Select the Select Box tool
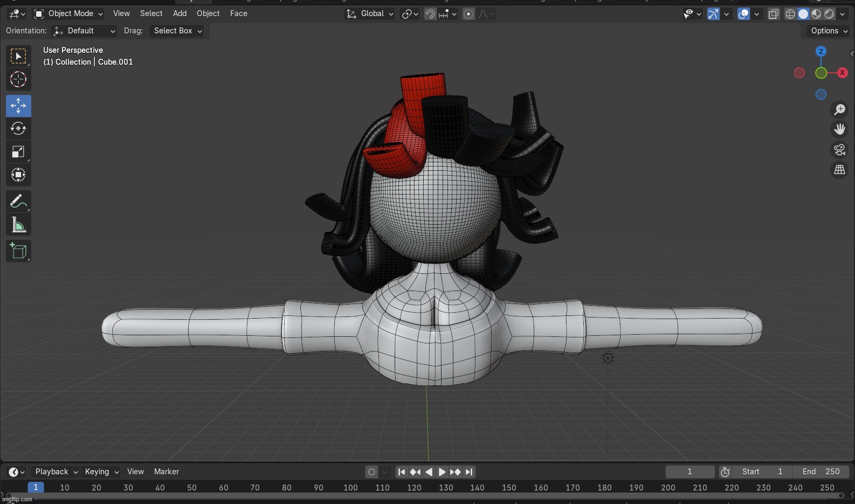Image resolution: width=855 pixels, height=504 pixels. 18,57
